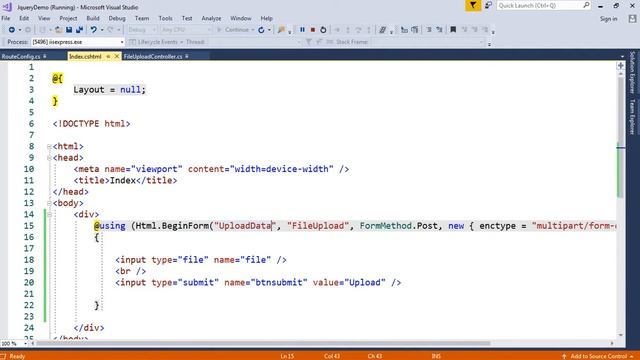
Task: Click the account settings icon near Sign in
Action: tap(632, 19)
